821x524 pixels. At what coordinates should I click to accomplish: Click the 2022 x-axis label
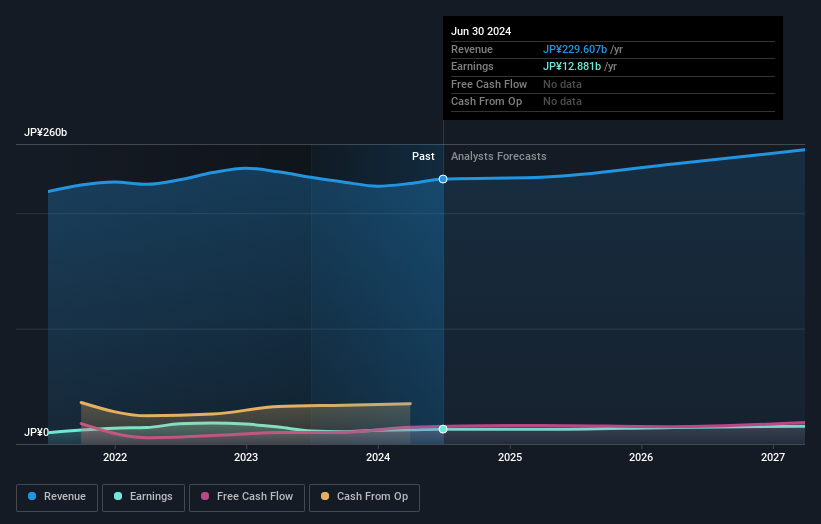pos(115,458)
